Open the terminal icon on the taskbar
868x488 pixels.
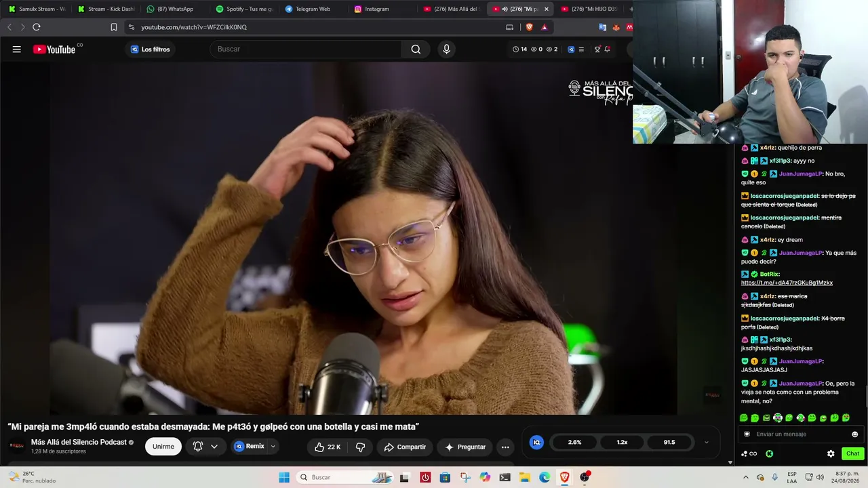coord(505,477)
